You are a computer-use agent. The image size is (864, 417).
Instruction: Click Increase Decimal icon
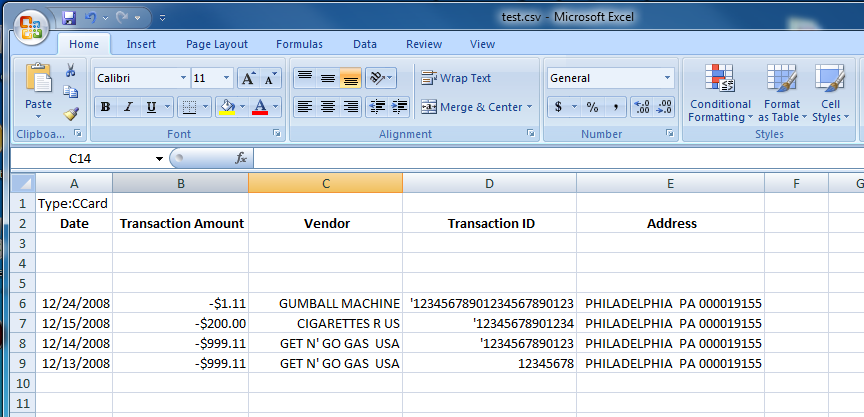[x=642, y=107]
